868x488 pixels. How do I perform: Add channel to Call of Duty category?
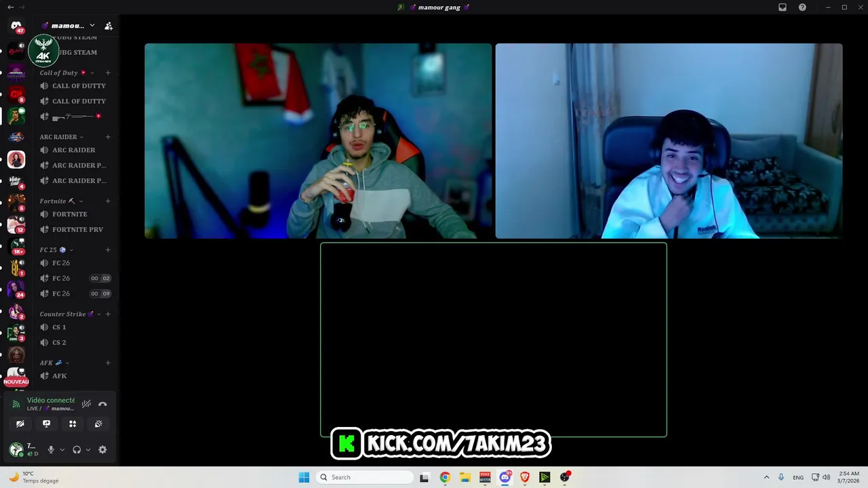click(108, 73)
